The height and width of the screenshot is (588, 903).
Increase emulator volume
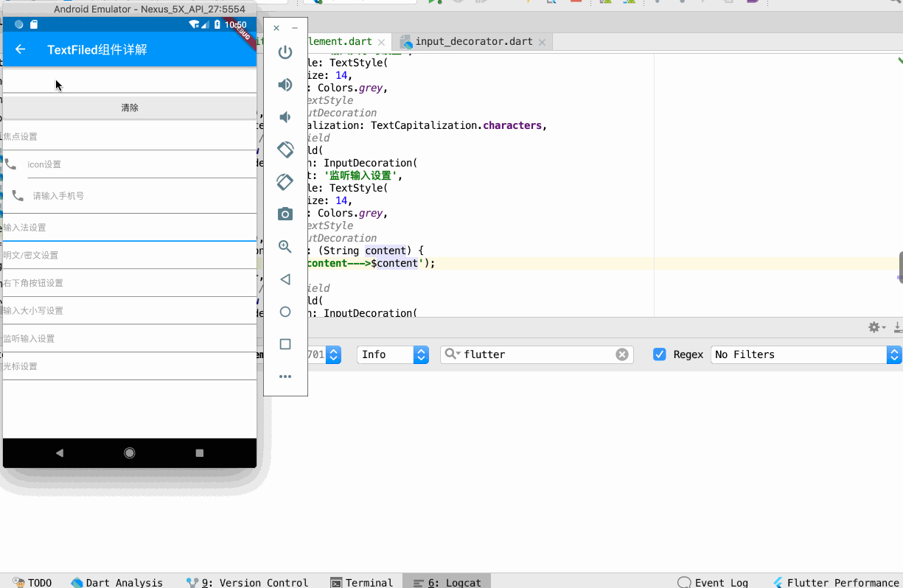tap(285, 85)
